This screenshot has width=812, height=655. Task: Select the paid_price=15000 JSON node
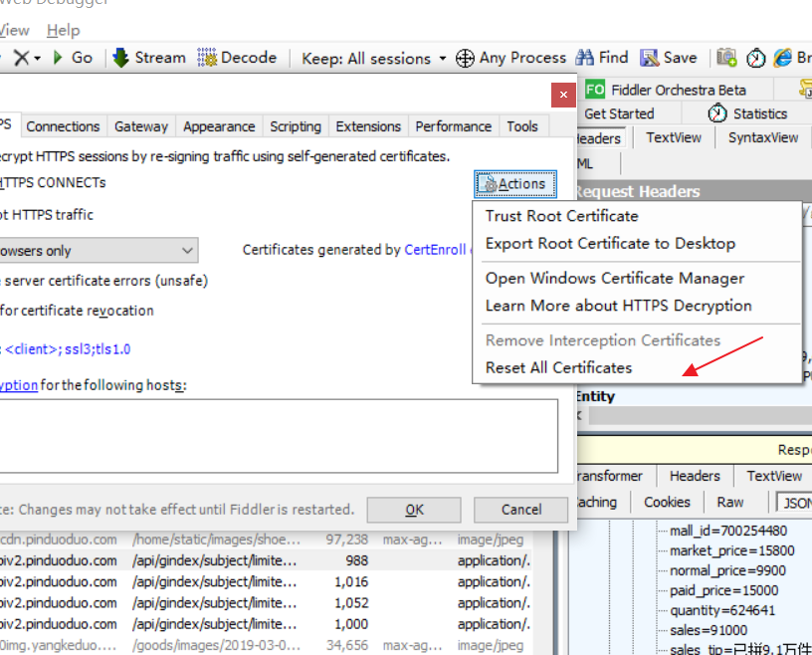723,590
